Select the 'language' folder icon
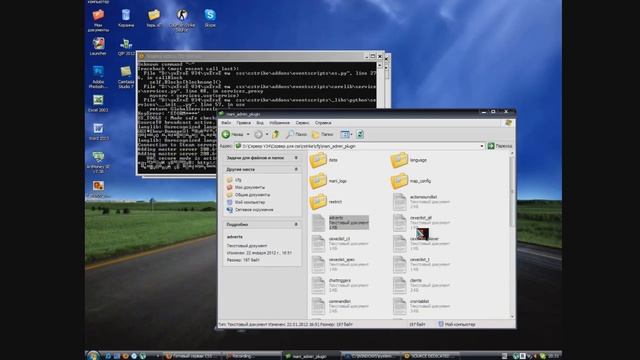 tap(399, 160)
